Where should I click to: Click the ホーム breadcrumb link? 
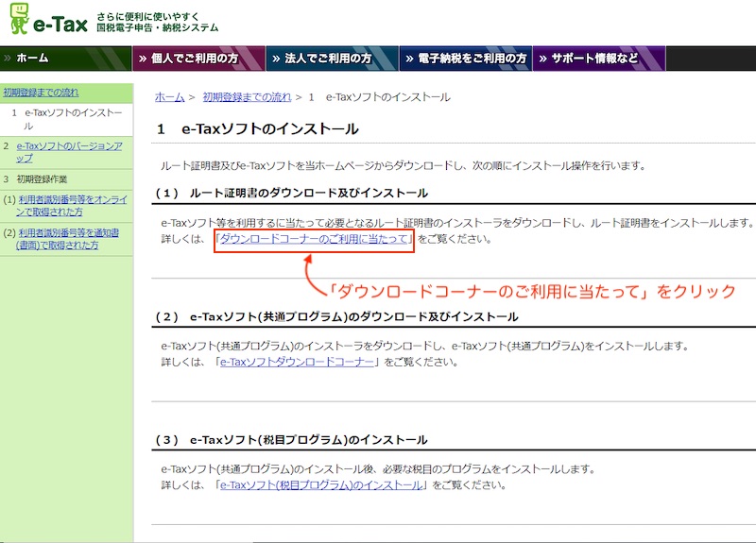tap(170, 97)
